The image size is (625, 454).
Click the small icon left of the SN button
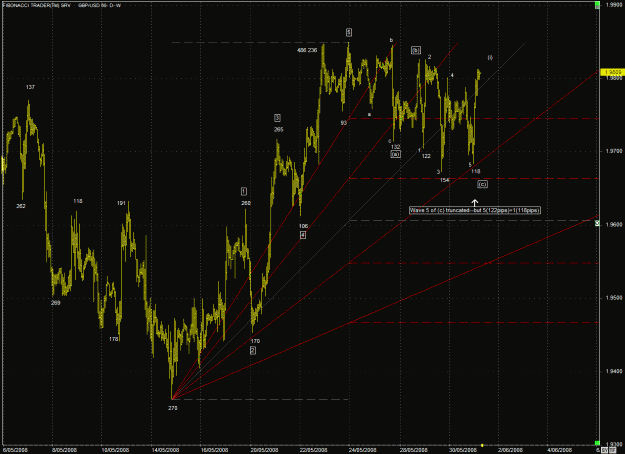pyautogui.click(x=598, y=450)
